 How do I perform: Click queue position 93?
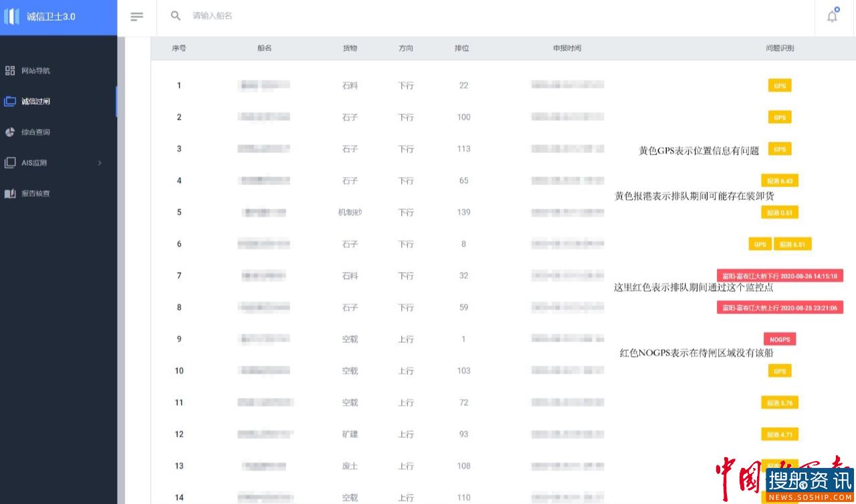[x=464, y=434]
